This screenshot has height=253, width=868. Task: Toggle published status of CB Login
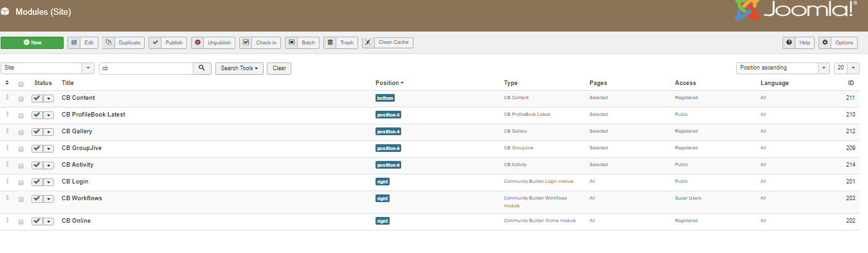[37, 182]
